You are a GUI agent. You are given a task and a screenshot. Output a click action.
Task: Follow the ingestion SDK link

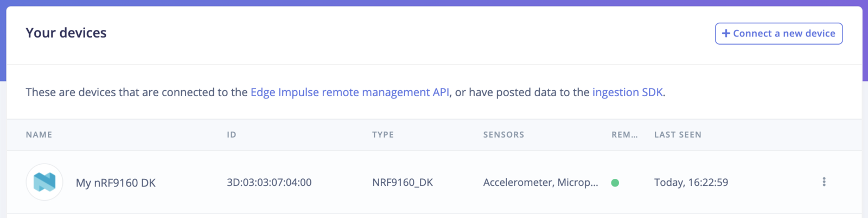point(627,92)
